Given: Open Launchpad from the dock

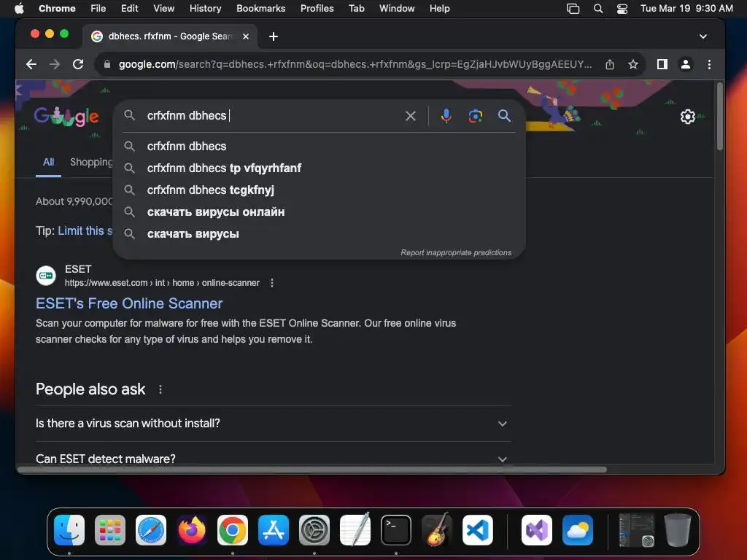Looking at the screenshot, I should (110, 530).
